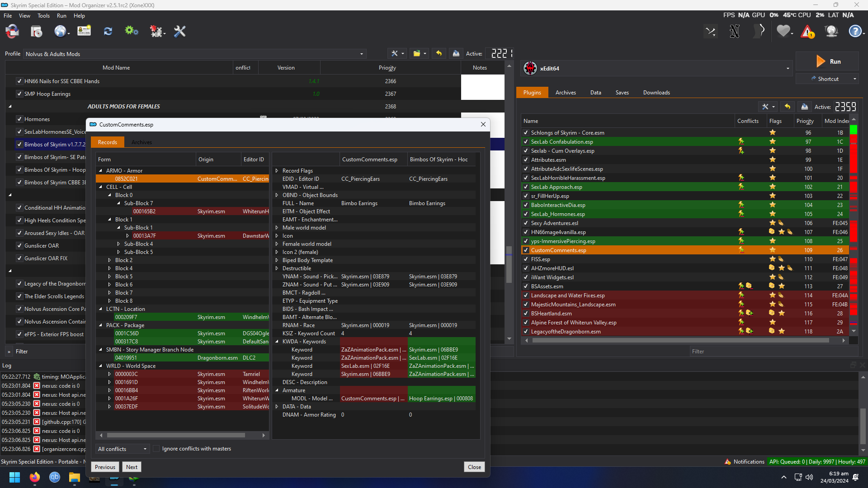Uncheck HN66 Nails for SSE CBBE Hands
The width and height of the screenshot is (868, 488).
[x=19, y=81]
